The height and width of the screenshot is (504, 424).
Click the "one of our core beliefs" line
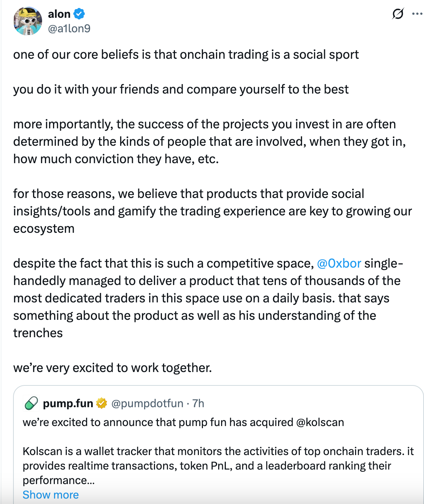[186, 54]
